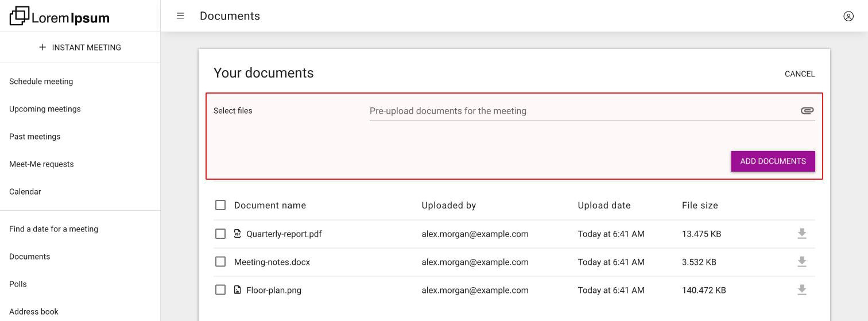Click the CANCEL button
868x321 pixels.
click(800, 74)
